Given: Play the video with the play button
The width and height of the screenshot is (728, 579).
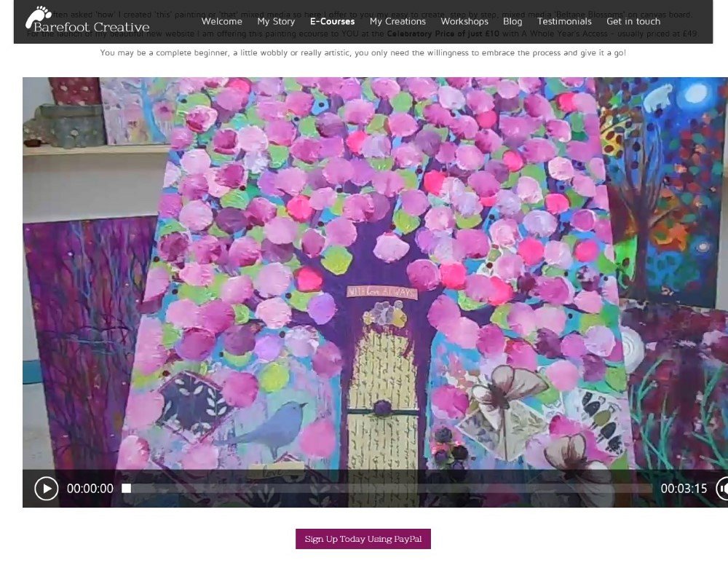Looking at the screenshot, I should coord(47,488).
